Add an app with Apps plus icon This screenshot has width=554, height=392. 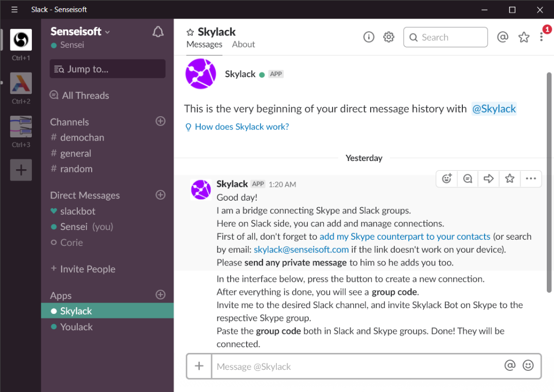[161, 295]
